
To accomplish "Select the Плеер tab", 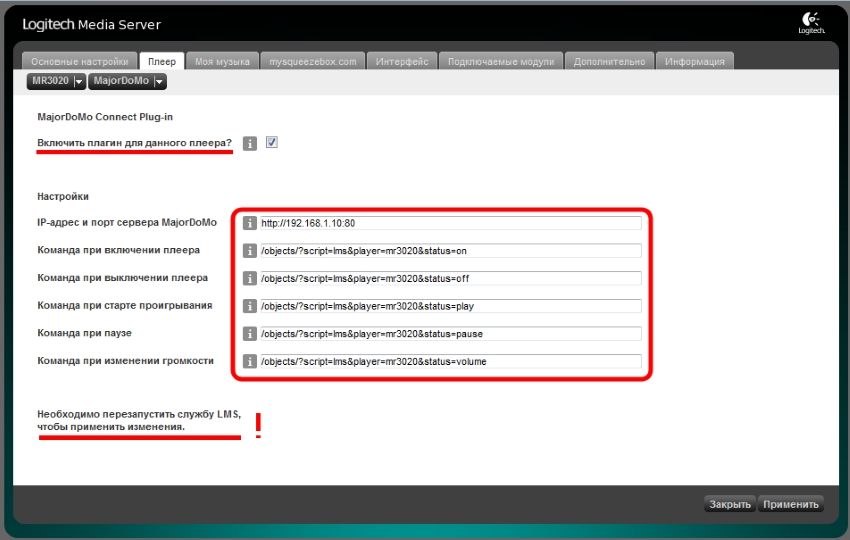I will [x=162, y=61].
